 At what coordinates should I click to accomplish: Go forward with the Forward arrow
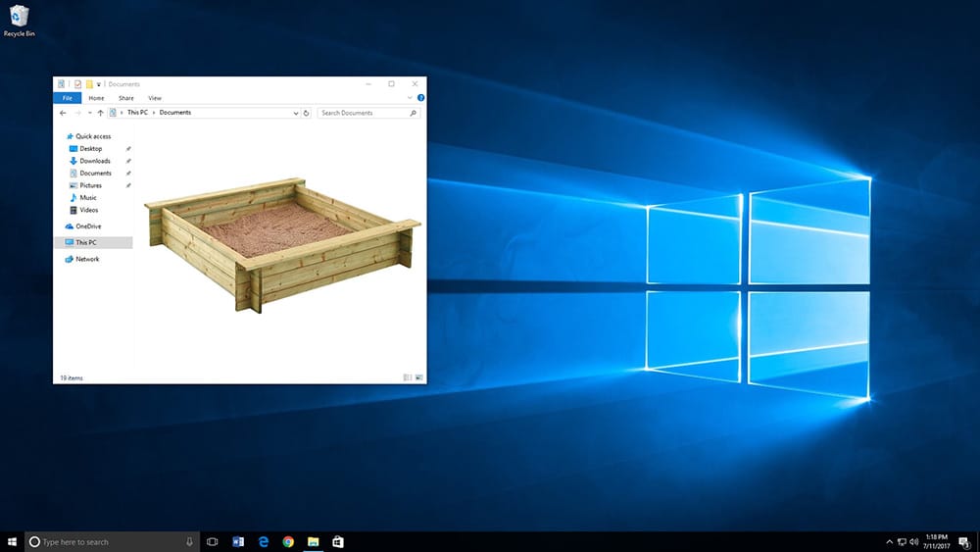click(x=78, y=113)
